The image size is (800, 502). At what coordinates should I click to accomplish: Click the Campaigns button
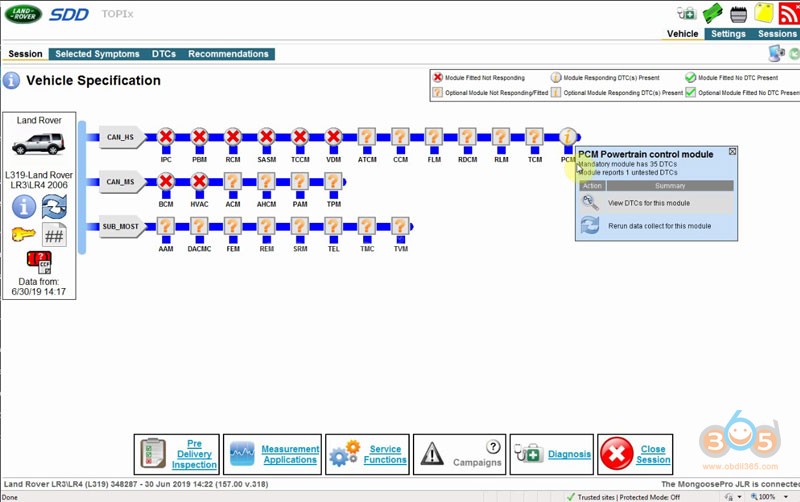pyautogui.click(x=459, y=455)
